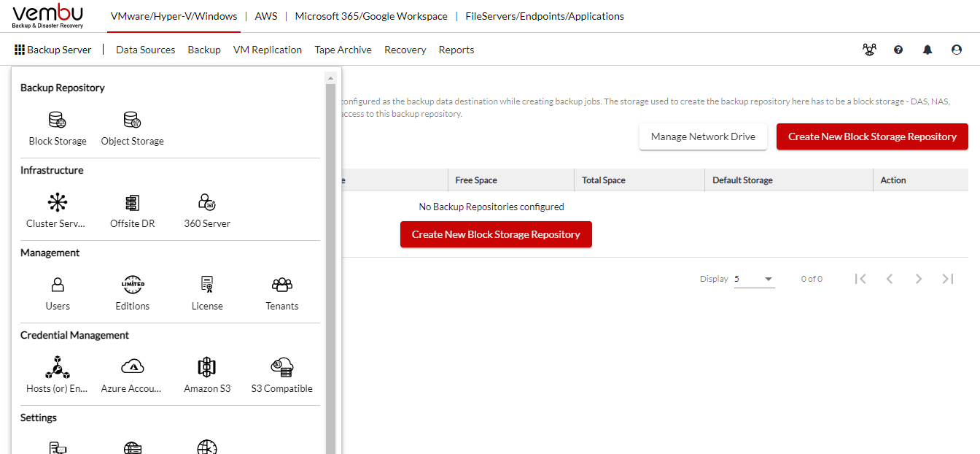Open Object Storage repository icon

(x=132, y=120)
